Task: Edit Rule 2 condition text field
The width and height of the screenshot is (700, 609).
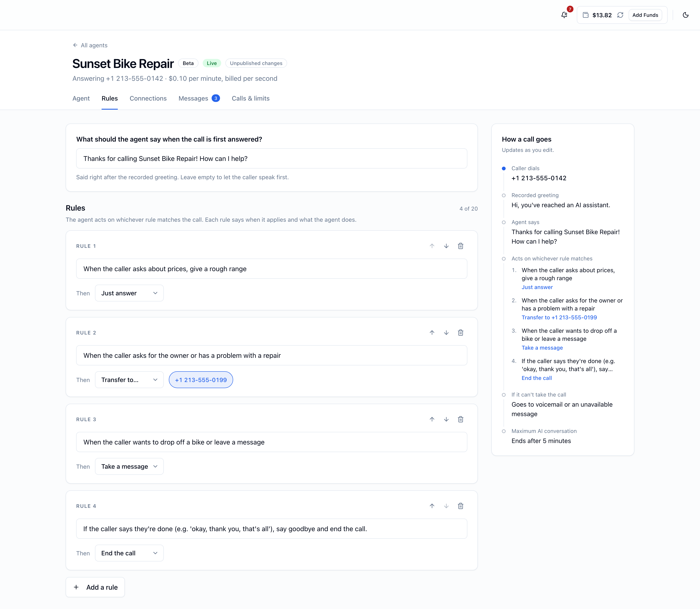Action: coord(272,356)
